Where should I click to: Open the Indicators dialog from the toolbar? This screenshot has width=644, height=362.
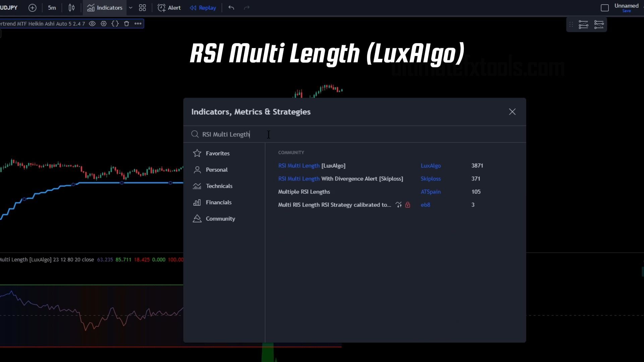coord(105,8)
